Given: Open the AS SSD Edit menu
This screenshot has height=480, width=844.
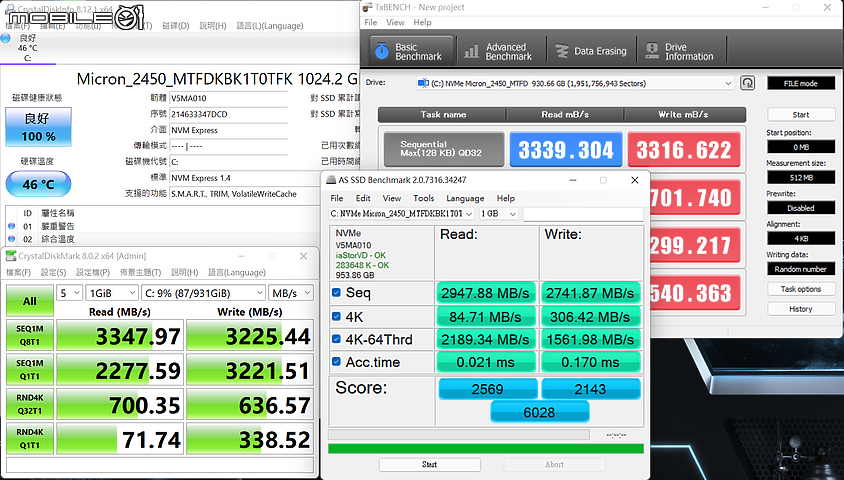Looking at the screenshot, I should pyautogui.click(x=363, y=198).
